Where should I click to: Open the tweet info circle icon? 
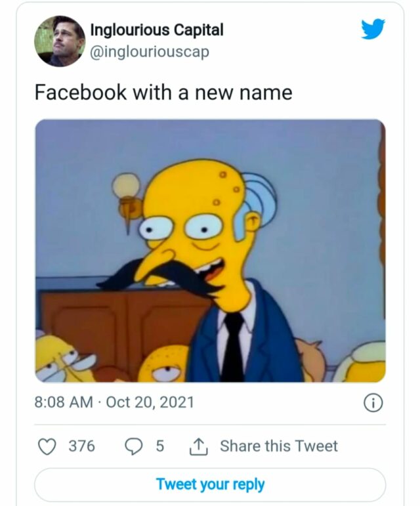coord(373,403)
